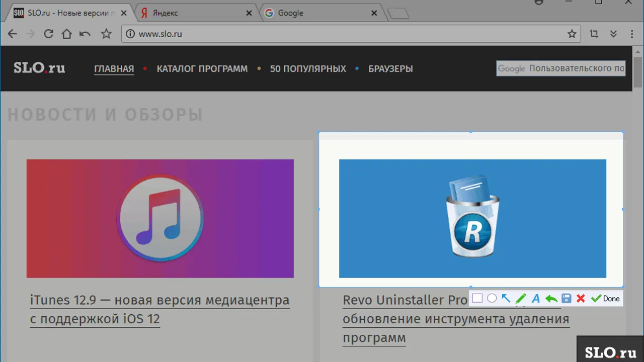Expand hidden extensions with the chevron
Screen dimensions: 644x362
tap(613, 34)
